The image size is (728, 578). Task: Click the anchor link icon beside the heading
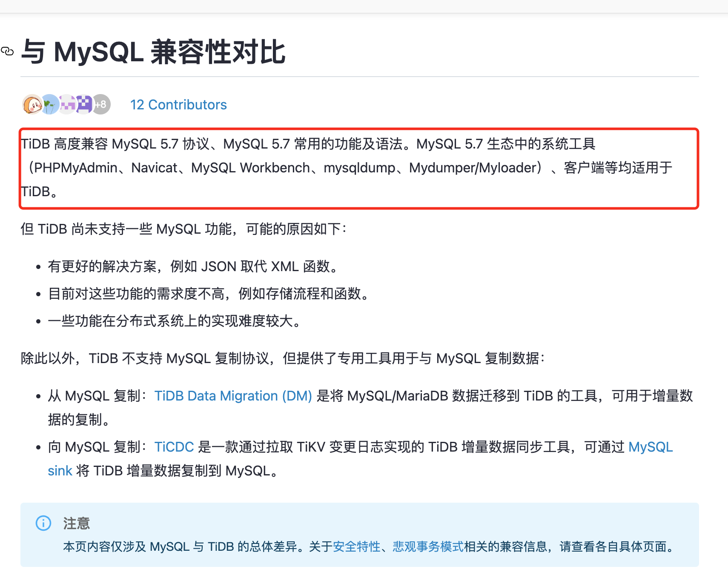[x=7, y=52]
